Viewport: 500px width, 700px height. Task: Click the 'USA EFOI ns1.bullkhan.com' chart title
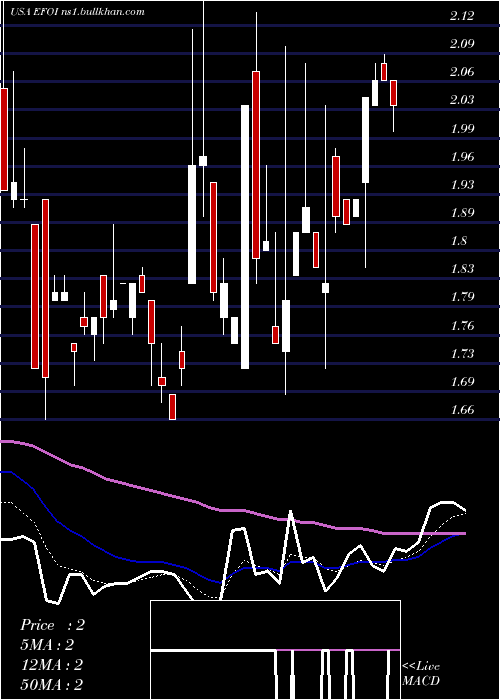click(x=78, y=12)
